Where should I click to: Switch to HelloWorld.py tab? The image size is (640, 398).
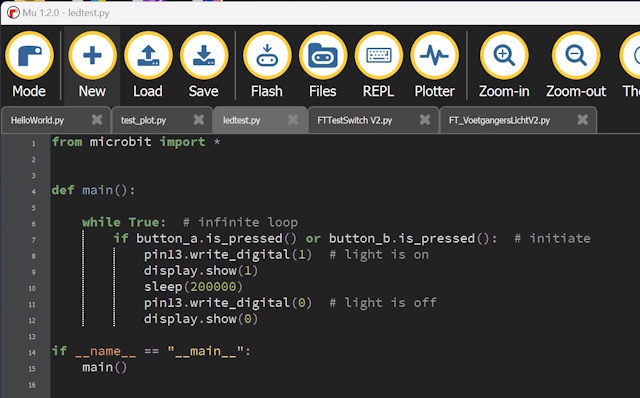coord(38,120)
